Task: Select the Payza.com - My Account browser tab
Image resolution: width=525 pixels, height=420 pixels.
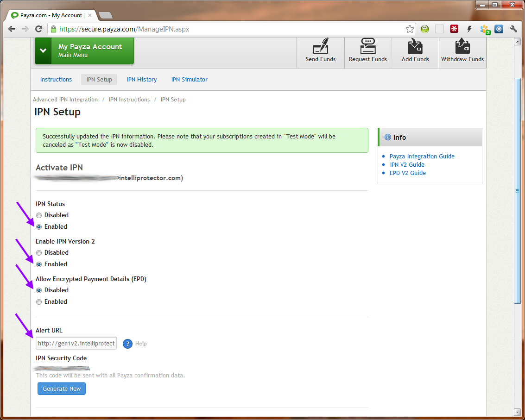Action: [51, 15]
